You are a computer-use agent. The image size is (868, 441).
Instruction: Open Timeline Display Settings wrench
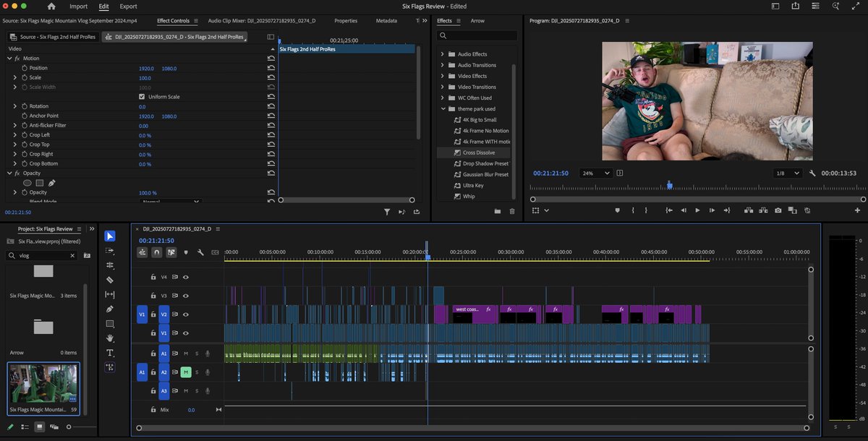[x=200, y=252]
